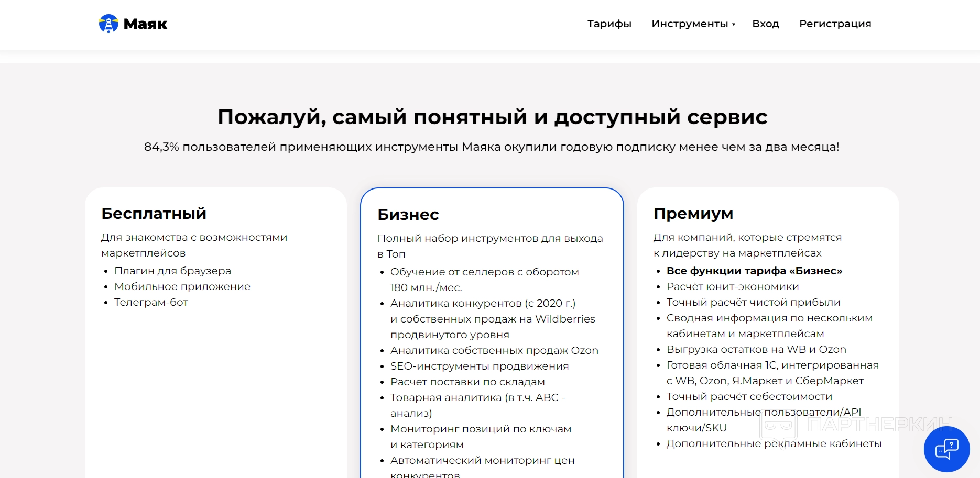This screenshot has width=980, height=478.
Task: Click 'Точный расчёт себестоимости' list item
Action: (749, 396)
